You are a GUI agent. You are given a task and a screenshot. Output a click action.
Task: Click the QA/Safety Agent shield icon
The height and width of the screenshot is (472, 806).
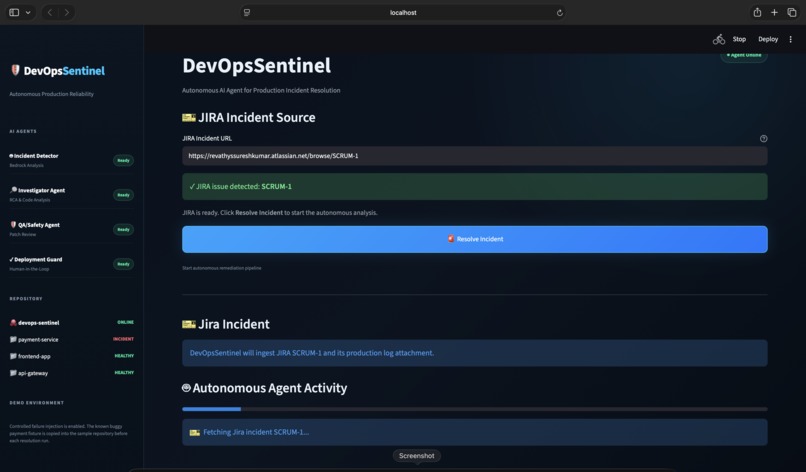coord(13,224)
